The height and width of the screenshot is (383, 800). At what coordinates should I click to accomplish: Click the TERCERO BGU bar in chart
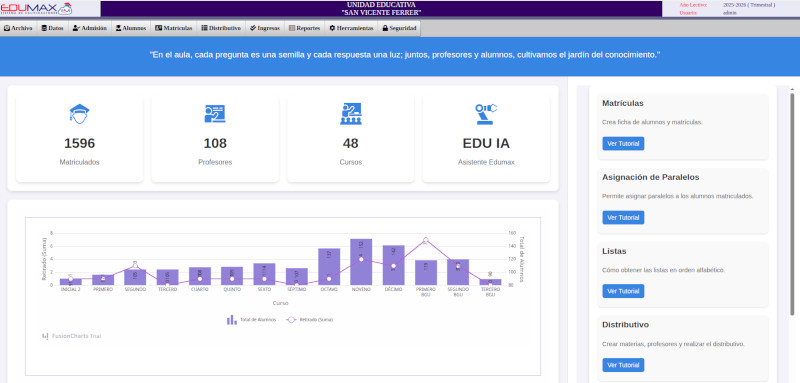coord(490,282)
